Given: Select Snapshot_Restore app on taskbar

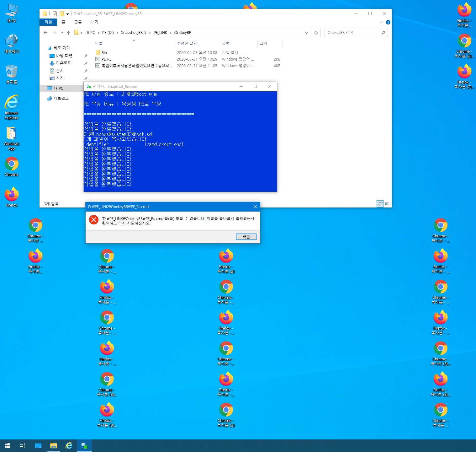Looking at the screenshot, I should click(84, 446).
